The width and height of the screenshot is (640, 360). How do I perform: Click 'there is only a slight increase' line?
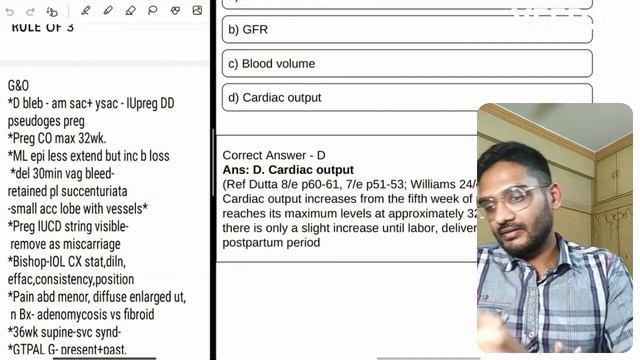tap(349, 228)
